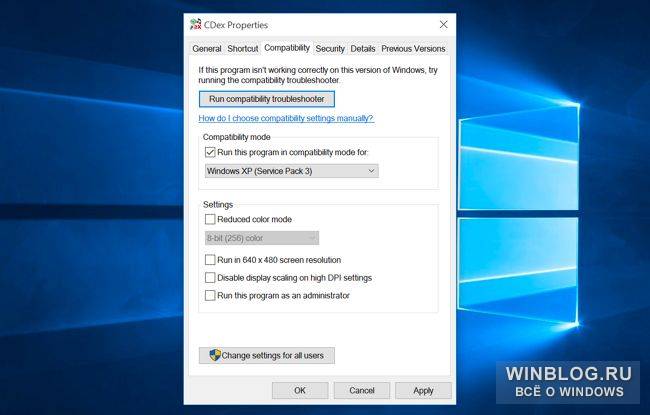Click the Cancel button

point(361,391)
